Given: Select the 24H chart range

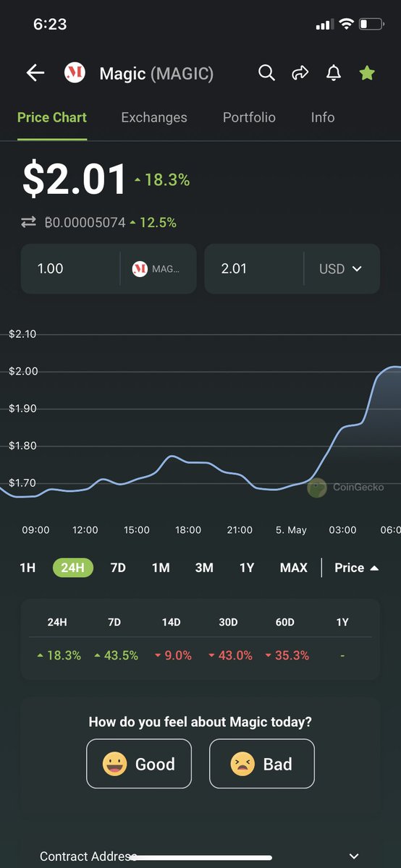Looking at the screenshot, I should 73,568.
